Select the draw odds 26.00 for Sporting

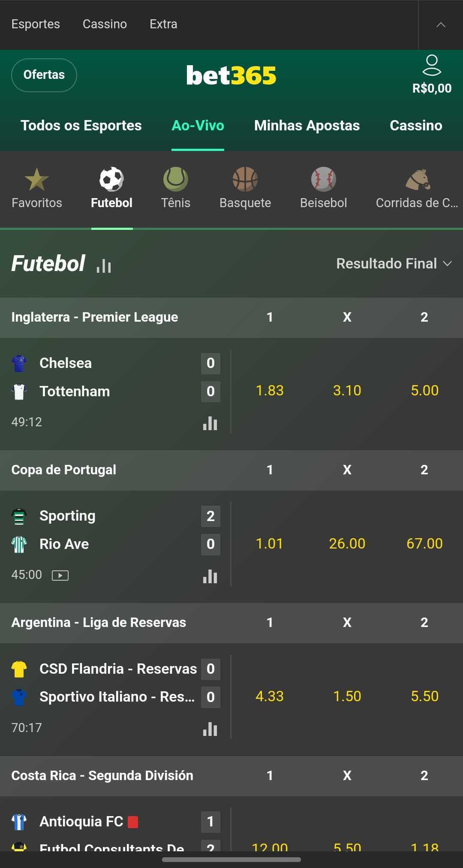[x=347, y=543]
